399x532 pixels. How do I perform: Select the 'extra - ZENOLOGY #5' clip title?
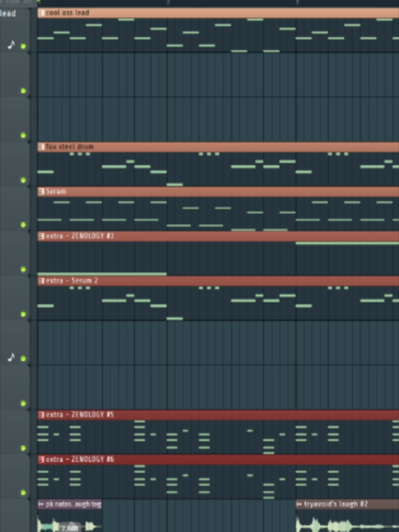click(80, 415)
